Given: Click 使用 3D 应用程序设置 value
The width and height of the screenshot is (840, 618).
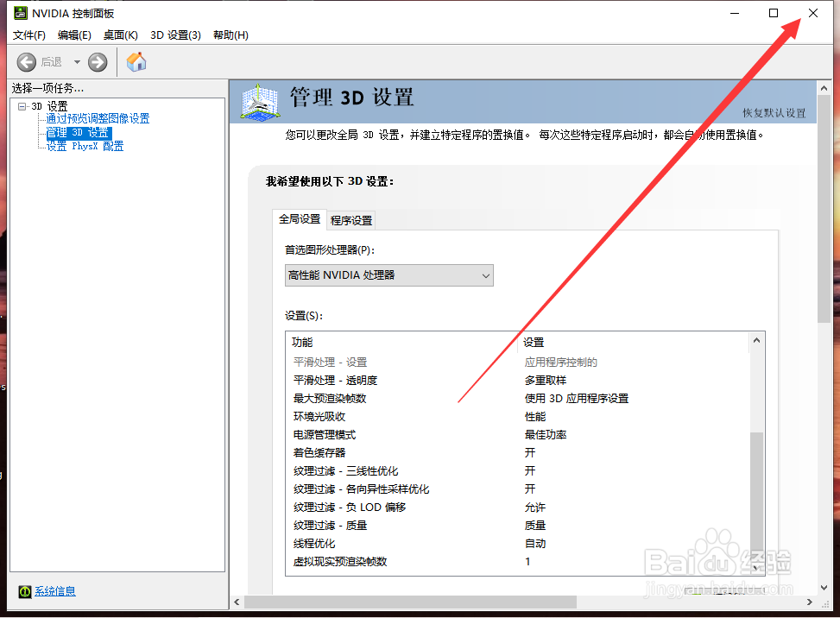Looking at the screenshot, I should (x=577, y=399).
